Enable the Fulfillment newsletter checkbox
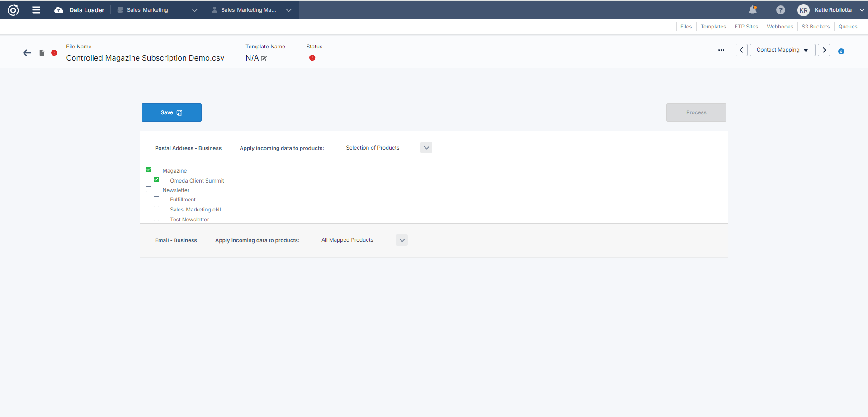The height and width of the screenshot is (417, 868). click(x=156, y=199)
